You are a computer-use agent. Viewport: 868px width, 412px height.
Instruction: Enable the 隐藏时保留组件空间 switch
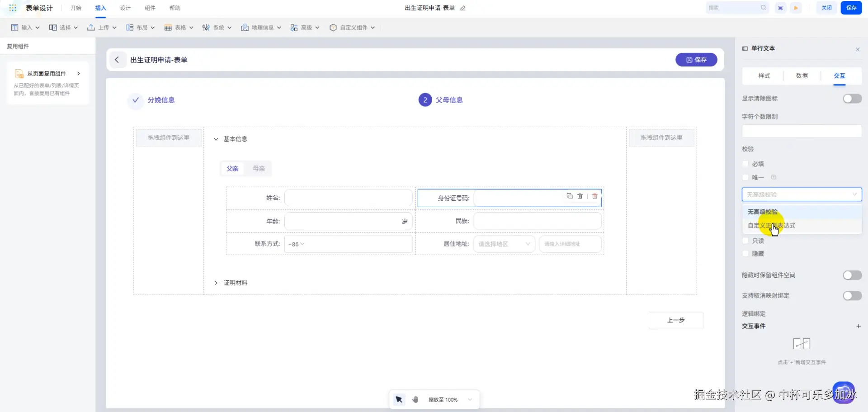click(x=852, y=275)
